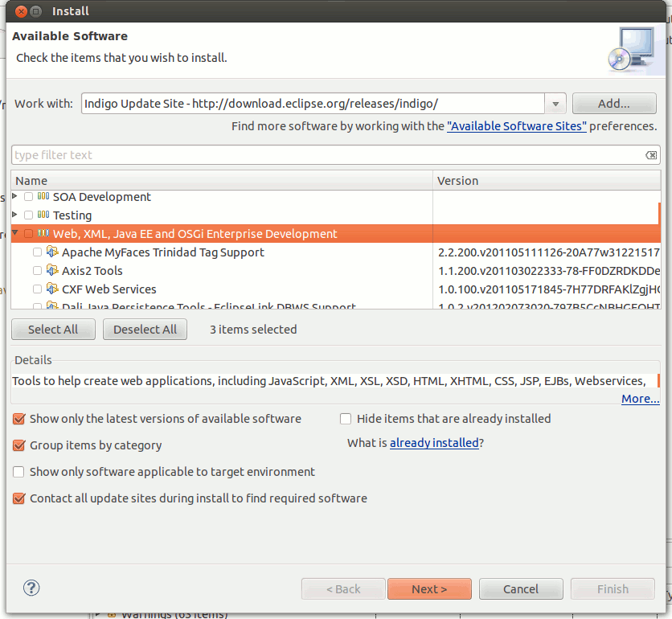Click version 2.2.200.v201105111126 cell

pyautogui.click(x=549, y=252)
